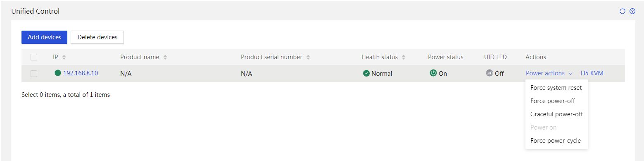Click the power On status icon
The image size is (644, 161).
click(x=433, y=73)
